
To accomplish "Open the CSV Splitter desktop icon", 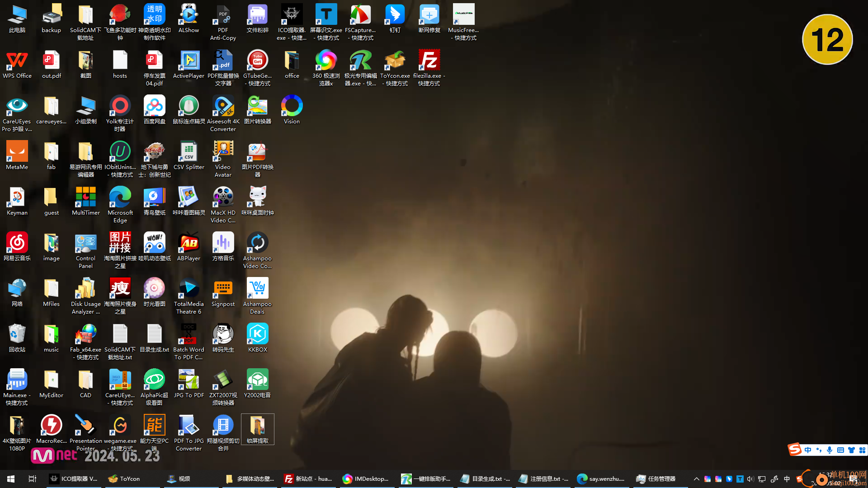I will click(189, 156).
